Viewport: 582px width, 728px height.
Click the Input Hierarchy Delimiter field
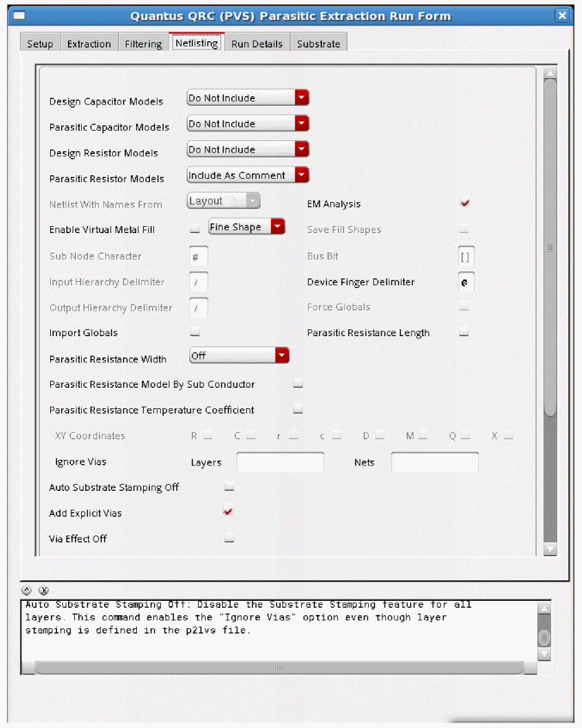[199, 283]
